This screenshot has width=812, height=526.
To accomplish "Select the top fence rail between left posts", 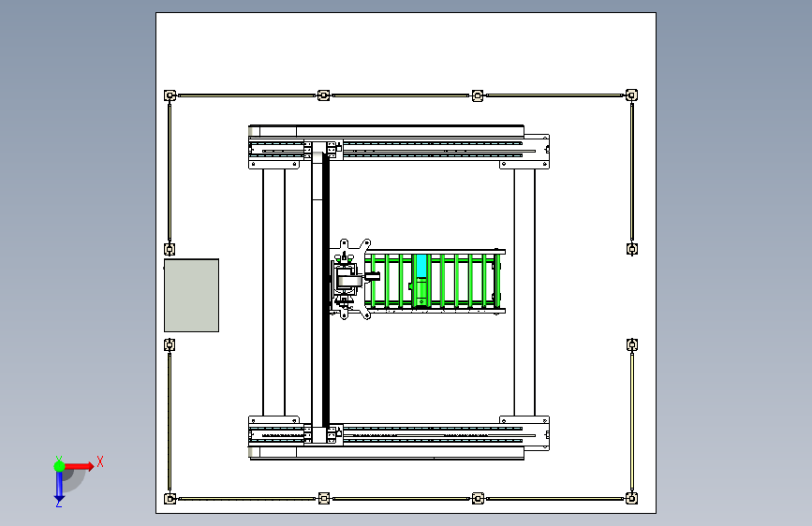I will click(246, 95).
